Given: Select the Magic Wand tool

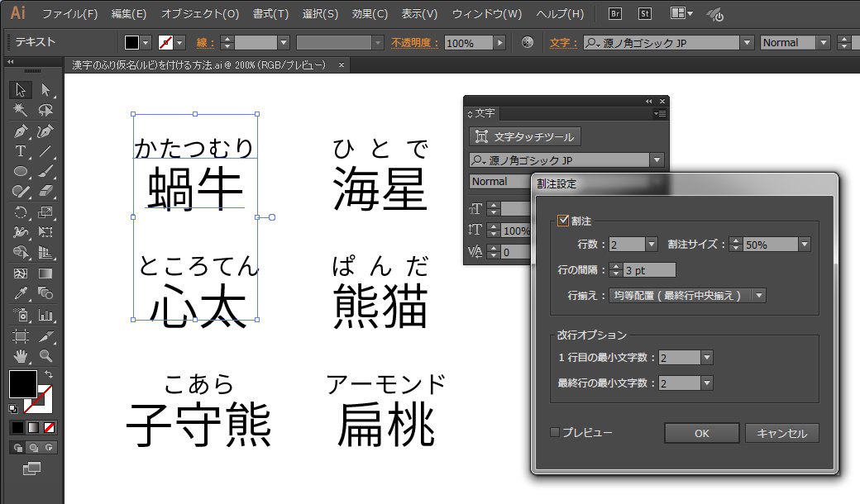Looking at the screenshot, I should point(21,110).
